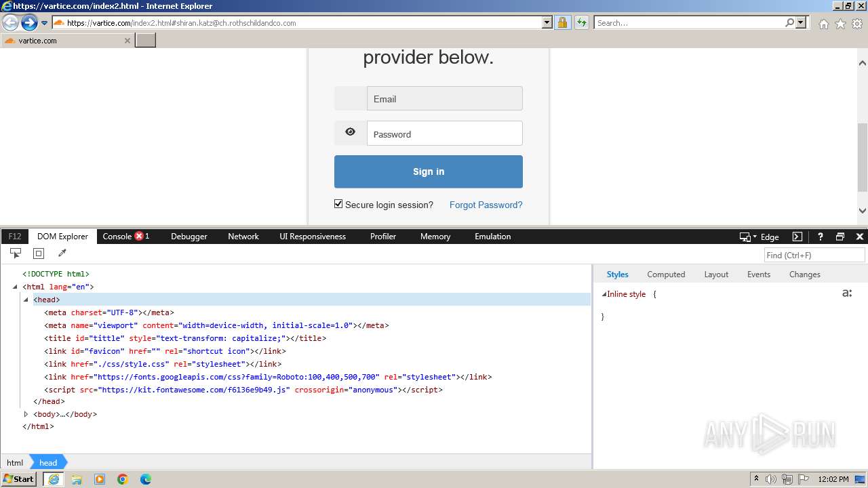Open the Memory tab
The image size is (868, 488).
tap(435, 237)
